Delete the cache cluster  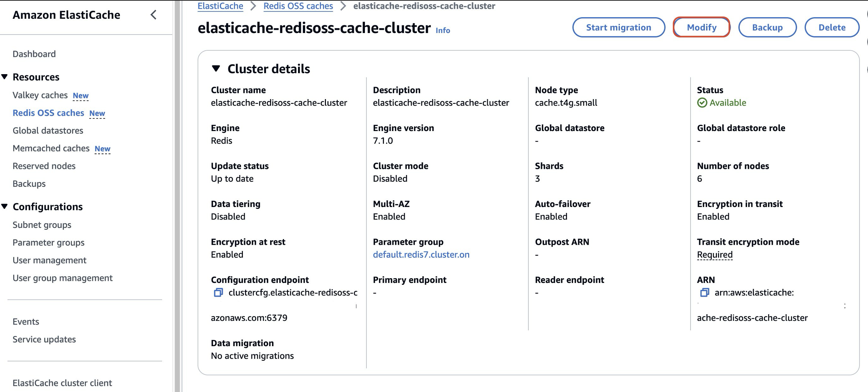click(832, 28)
